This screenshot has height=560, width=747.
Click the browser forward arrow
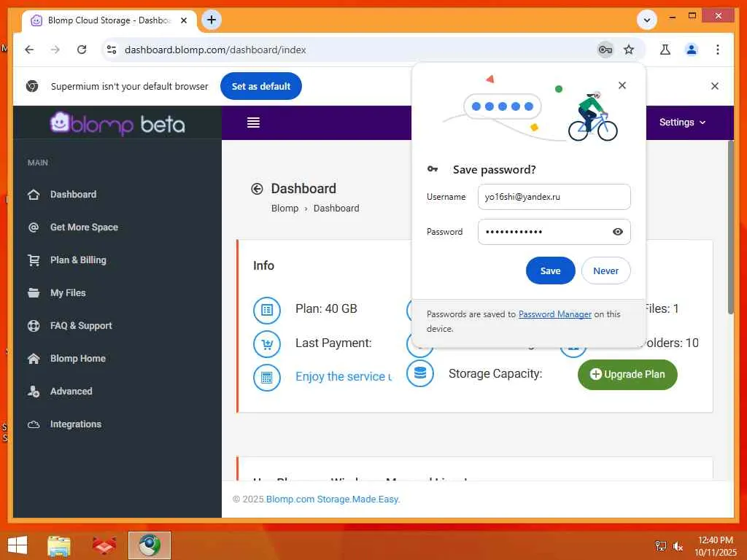(55, 50)
